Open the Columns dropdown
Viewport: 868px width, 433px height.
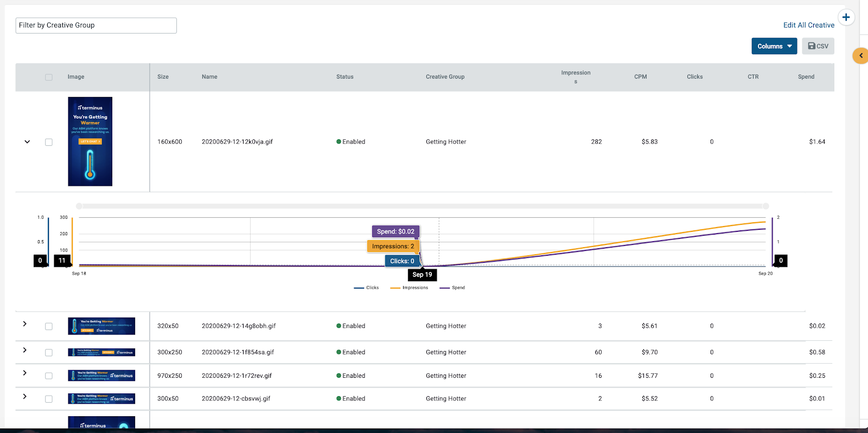774,46
